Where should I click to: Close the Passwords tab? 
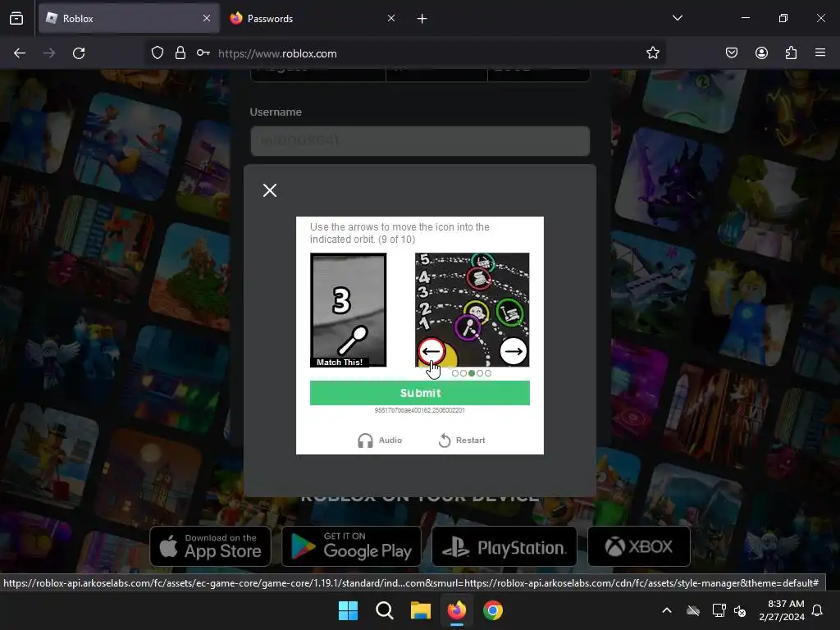pos(391,18)
